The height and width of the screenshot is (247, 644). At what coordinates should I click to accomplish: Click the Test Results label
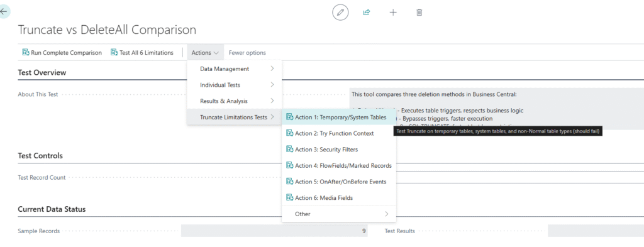[x=399, y=231]
